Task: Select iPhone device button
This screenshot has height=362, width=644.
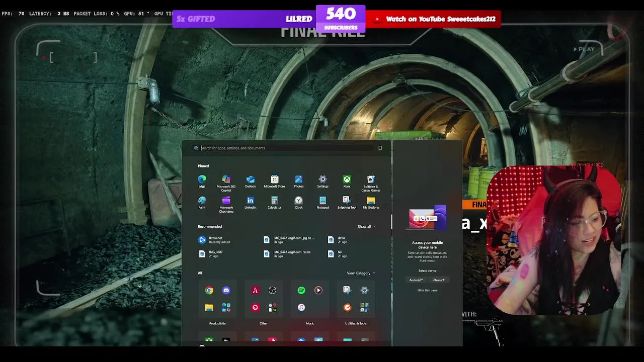Action: pyautogui.click(x=438, y=280)
